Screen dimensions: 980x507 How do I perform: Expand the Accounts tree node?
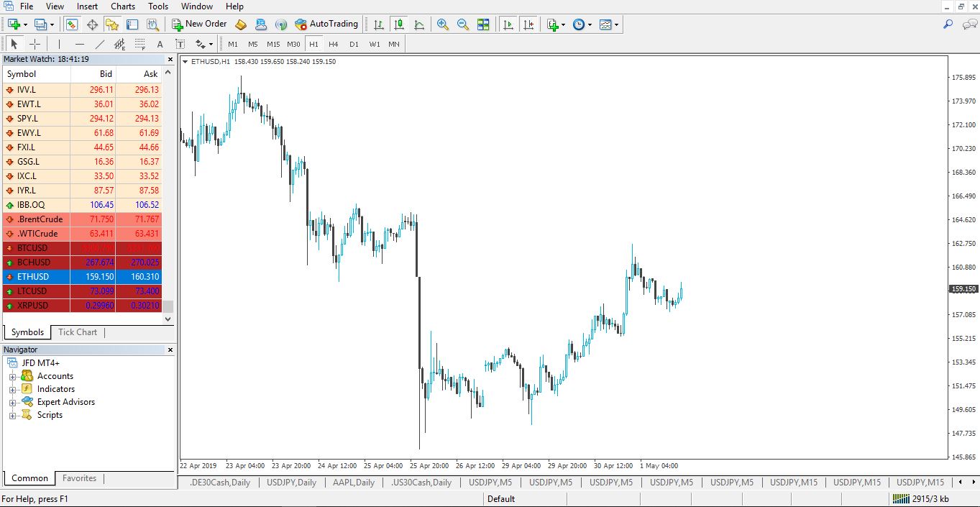click(12, 376)
